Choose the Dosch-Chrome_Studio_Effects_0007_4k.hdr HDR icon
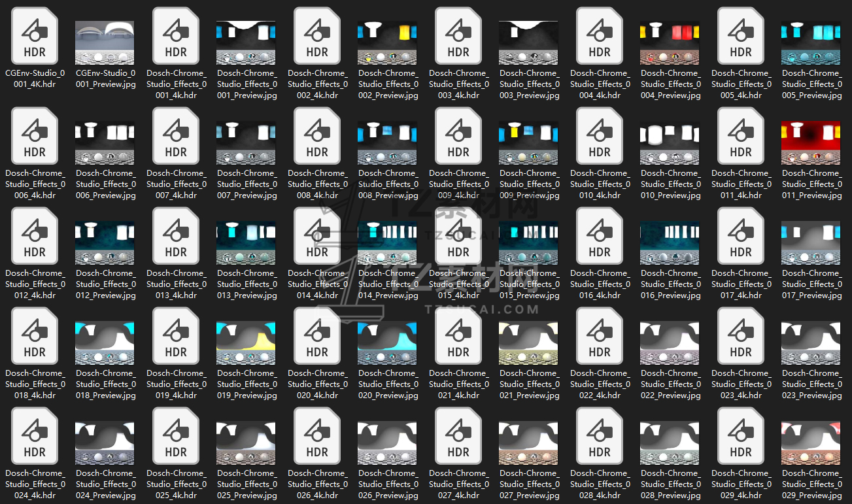The width and height of the screenshot is (852, 504). (176, 136)
